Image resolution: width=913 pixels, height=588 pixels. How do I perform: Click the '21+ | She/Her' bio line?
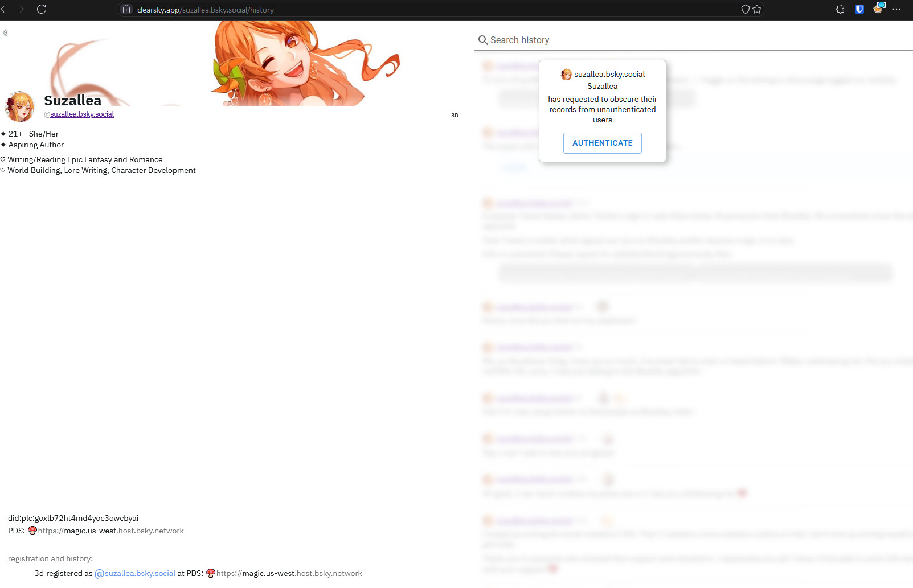34,134
